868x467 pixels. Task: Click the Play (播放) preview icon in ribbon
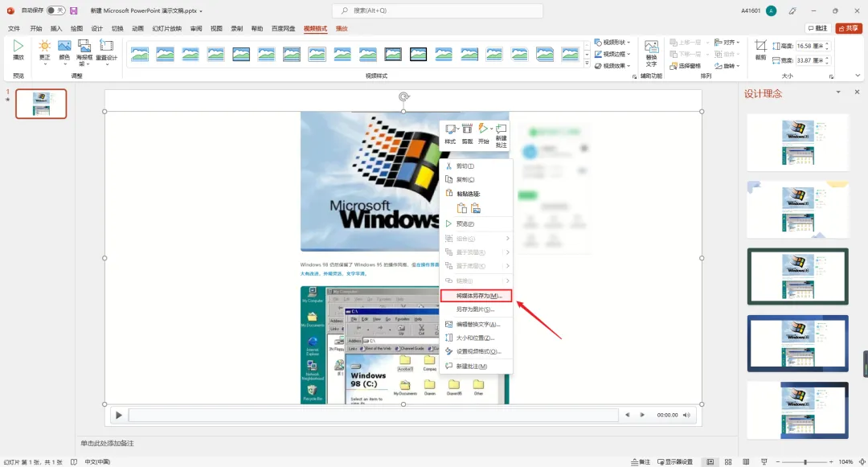[x=18, y=50]
